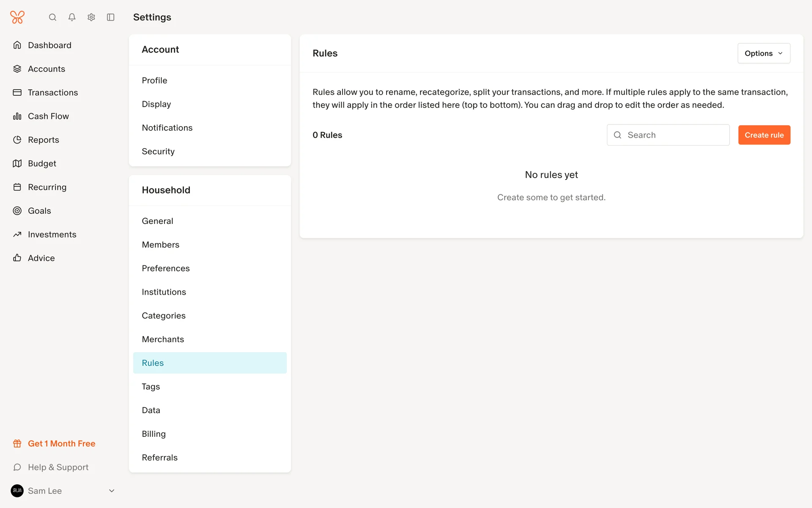Image resolution: width=812 pixels, height=508 pixels.
Task: Open Cash Flow from the sidebar
Action: pyautogui.click(x=48, y=116)
